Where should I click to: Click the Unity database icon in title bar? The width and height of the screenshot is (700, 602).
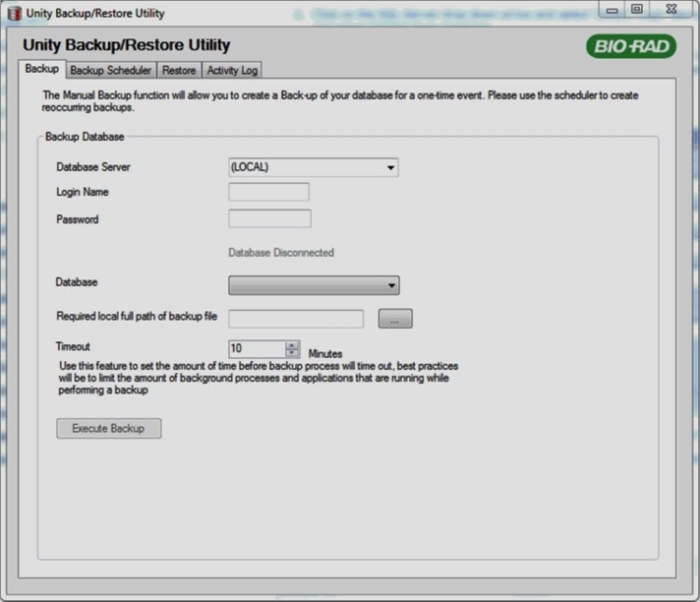14,13
